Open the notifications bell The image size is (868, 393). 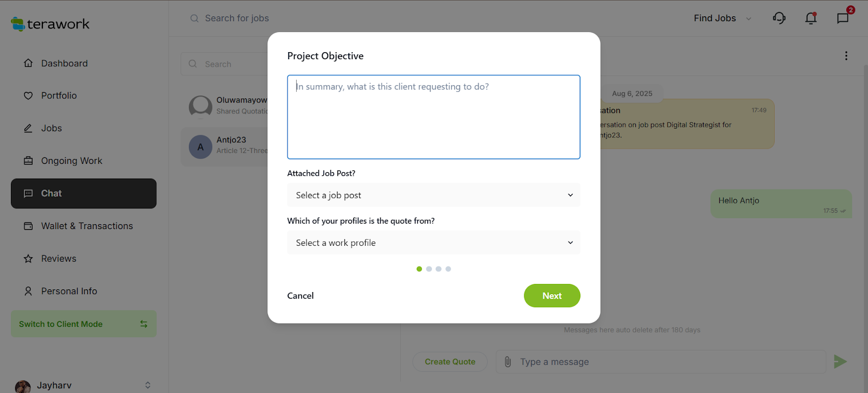[x=811, y=18]
